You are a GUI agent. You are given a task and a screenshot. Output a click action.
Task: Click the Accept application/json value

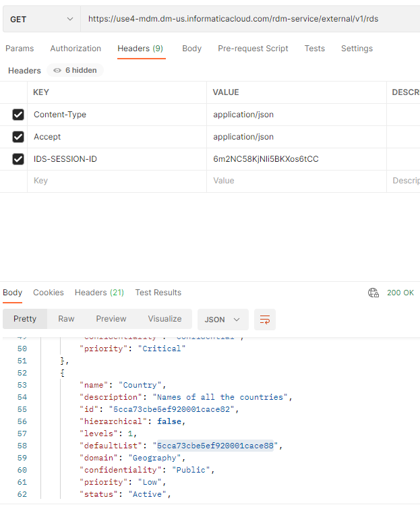[243, 137]
